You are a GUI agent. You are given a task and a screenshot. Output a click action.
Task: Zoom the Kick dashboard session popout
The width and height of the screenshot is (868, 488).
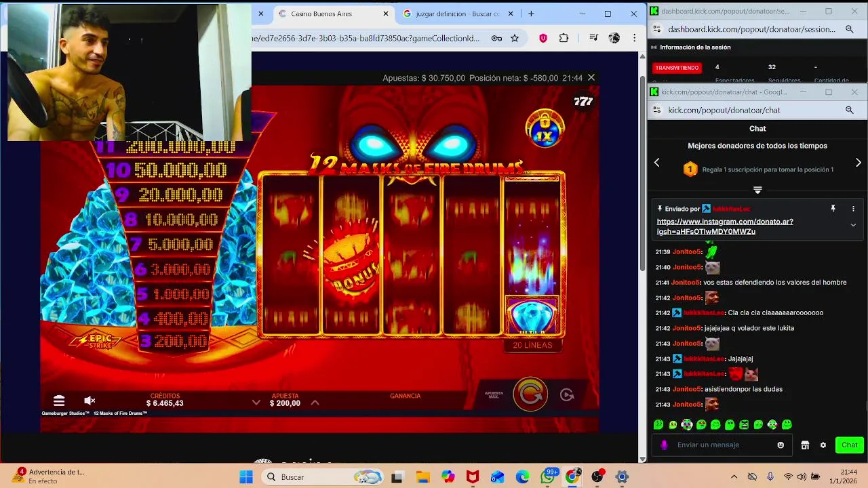click(849, 29)
